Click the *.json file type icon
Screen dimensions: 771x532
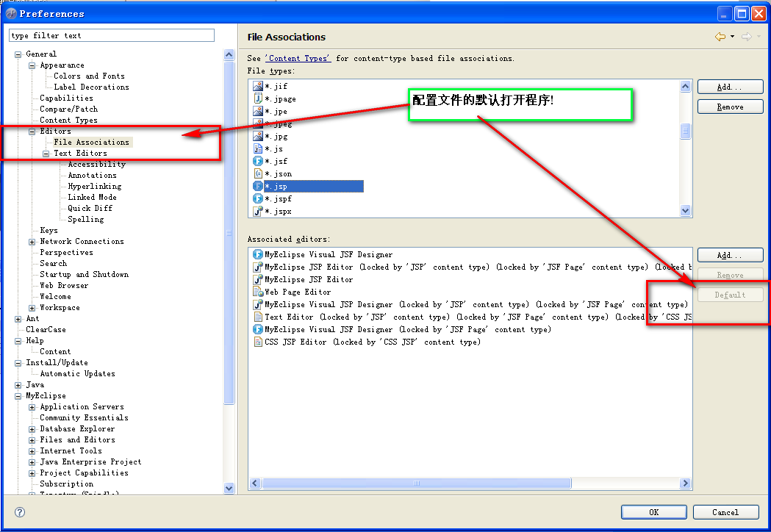tap(257, 173)
